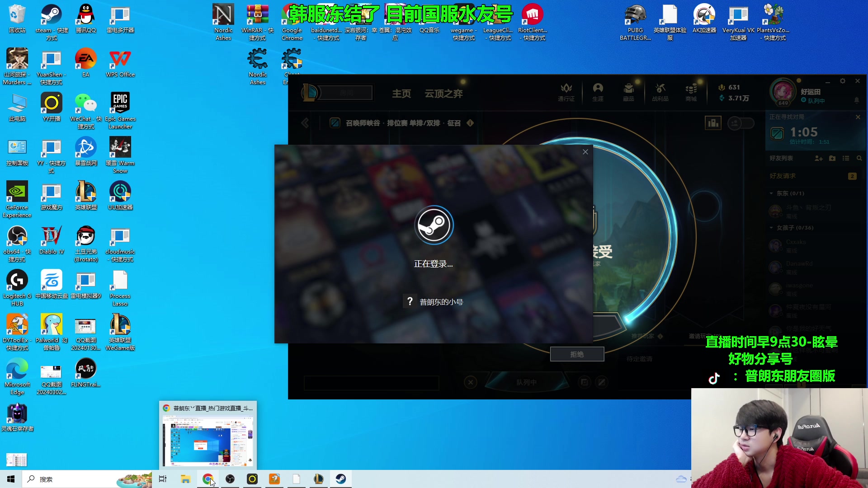The height and width of the screenshot is (488, 868).
Task: Click the back arrow in League lobby
Action: [x=305, y=123]
